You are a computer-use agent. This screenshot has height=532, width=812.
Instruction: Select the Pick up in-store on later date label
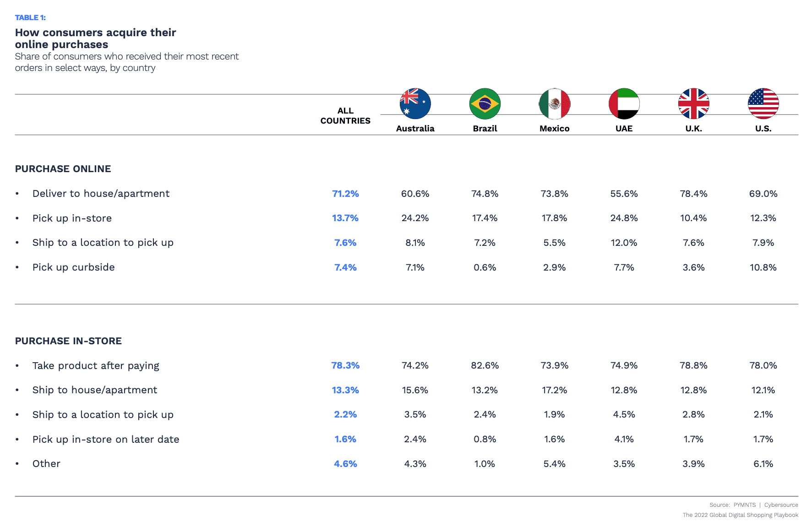point(106,440)
